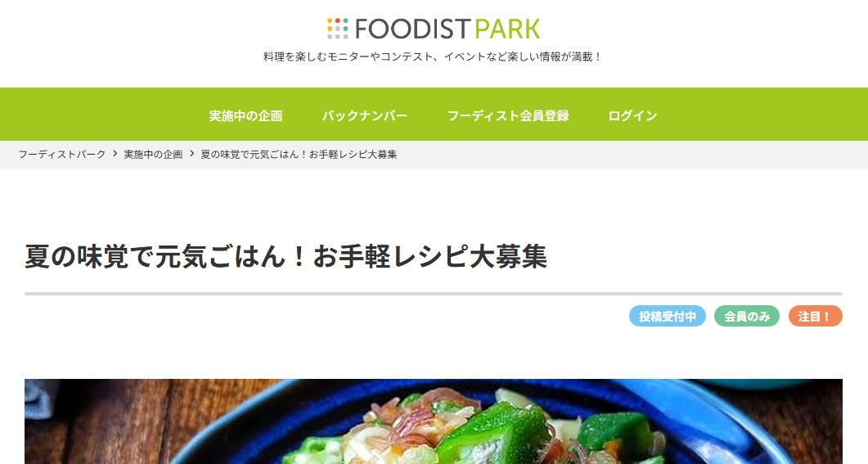
Task: Open フーディスト会員登録 registration page
Action: (508, 115)
